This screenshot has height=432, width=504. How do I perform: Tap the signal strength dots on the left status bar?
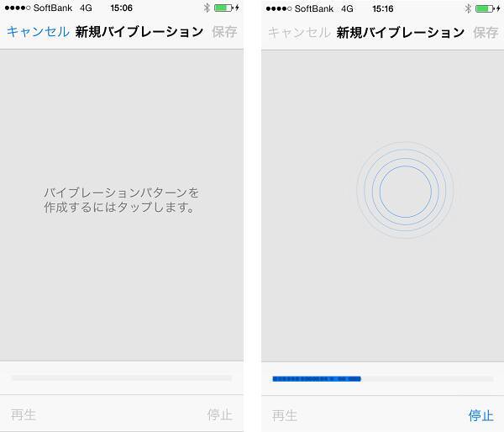pos(18,8)
